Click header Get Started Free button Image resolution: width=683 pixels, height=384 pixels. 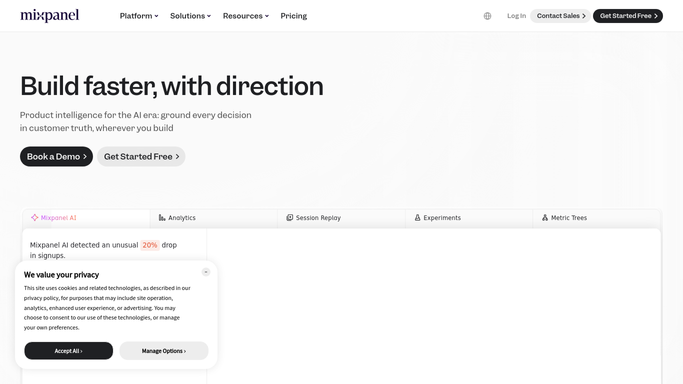(x=628, y=16)
